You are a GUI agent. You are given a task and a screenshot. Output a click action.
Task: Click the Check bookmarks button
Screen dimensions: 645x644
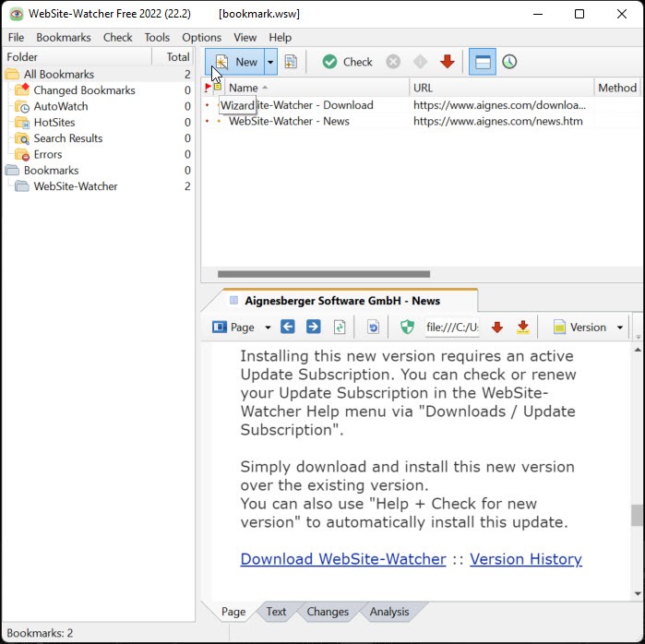[x=347, y=62]
